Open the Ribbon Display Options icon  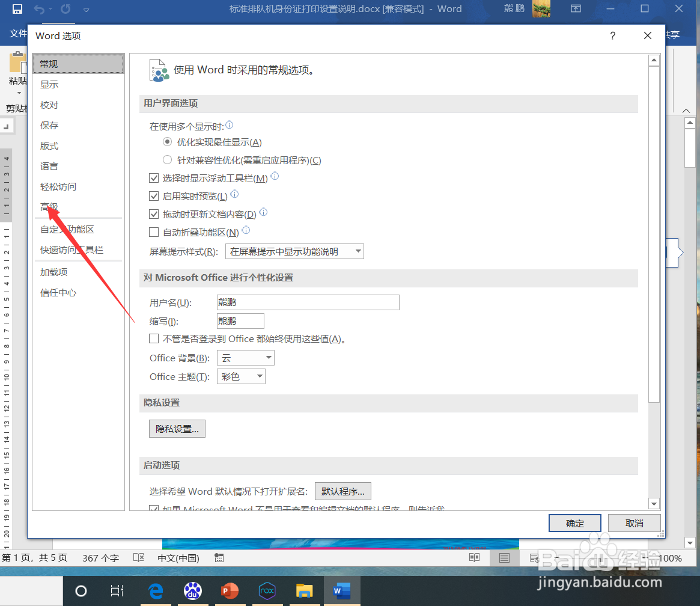click(x=576, y=8)
